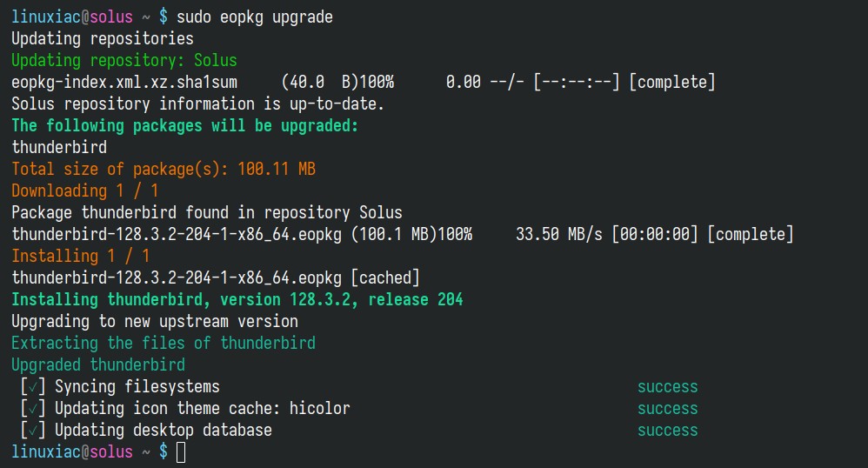Click the '33.50 MB/s' download speed text
The width and height of the screenshot is (868, 468).
coord(559,234)
